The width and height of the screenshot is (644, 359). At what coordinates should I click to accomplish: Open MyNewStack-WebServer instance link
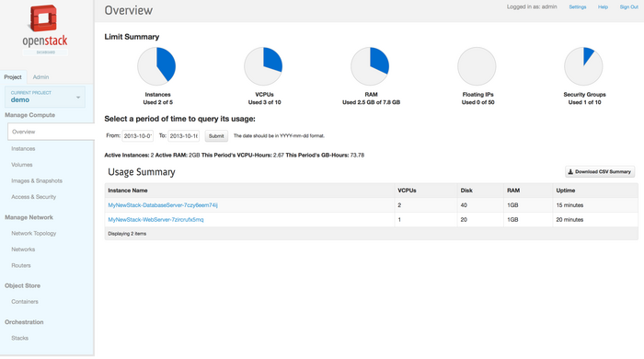pos(155,220)
